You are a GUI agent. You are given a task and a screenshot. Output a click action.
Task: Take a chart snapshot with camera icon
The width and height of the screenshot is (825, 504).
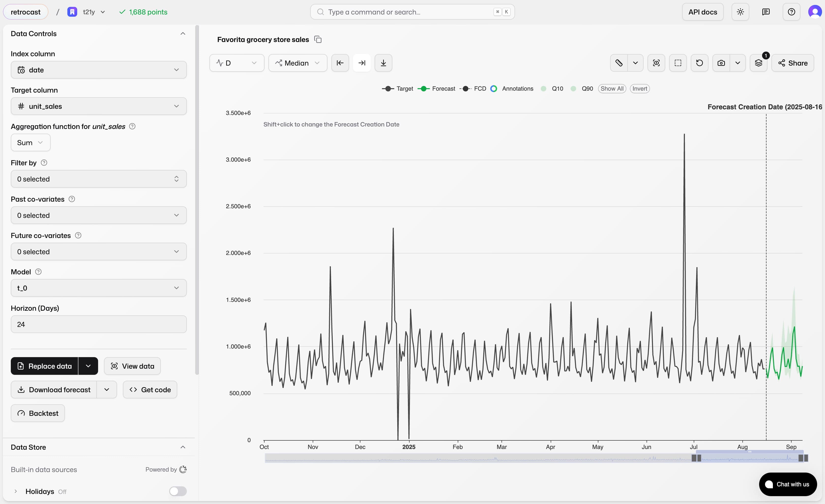[721, 63]
